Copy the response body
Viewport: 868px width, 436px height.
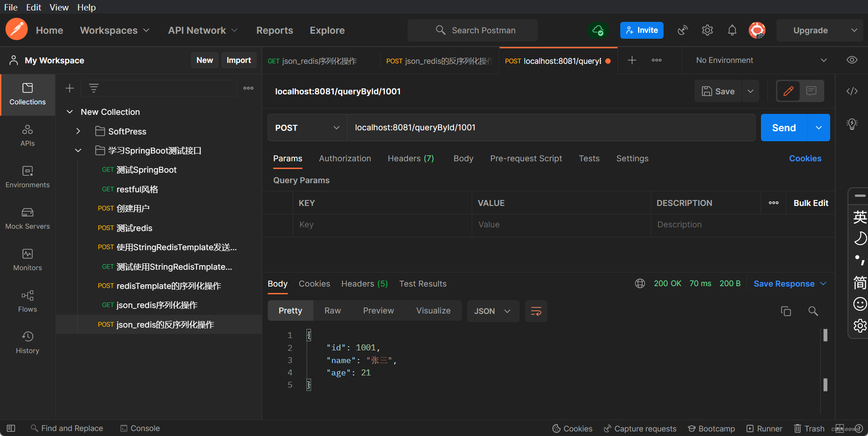pyautogui.click(x=786, y=311)
